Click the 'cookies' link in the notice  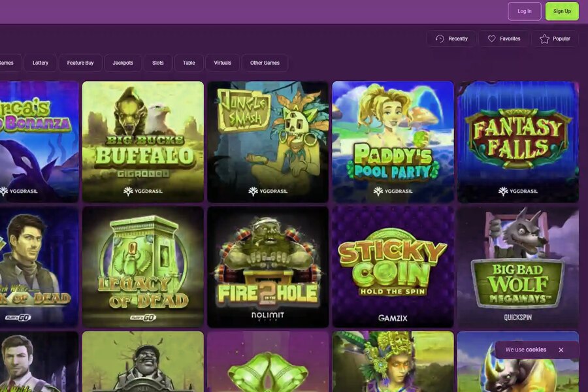536,350
